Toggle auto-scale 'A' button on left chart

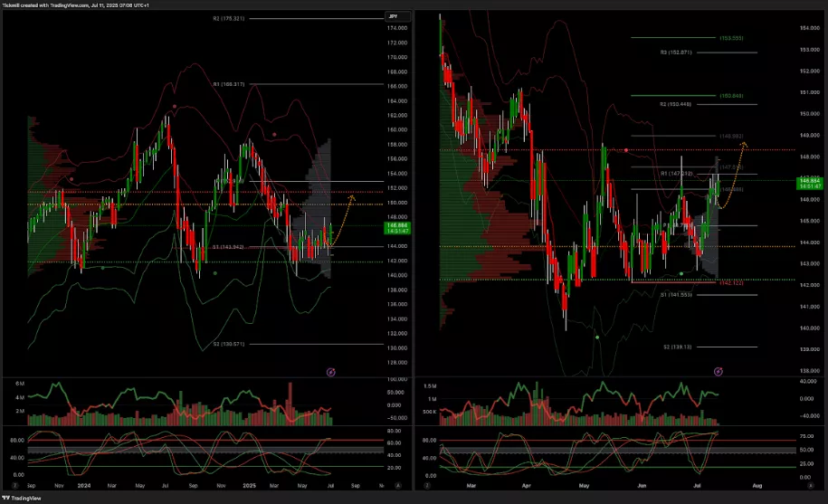click(x=398, y=486)
